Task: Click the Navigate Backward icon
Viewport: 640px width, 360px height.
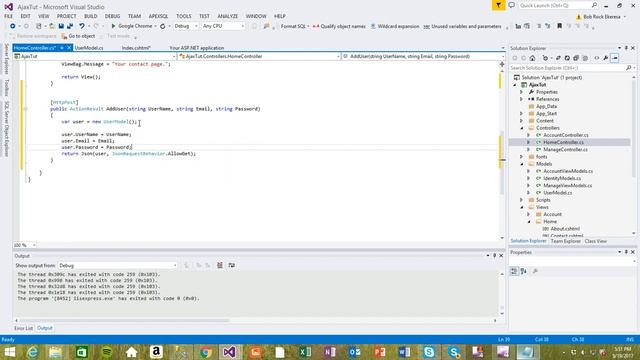Action: [13, 26]
